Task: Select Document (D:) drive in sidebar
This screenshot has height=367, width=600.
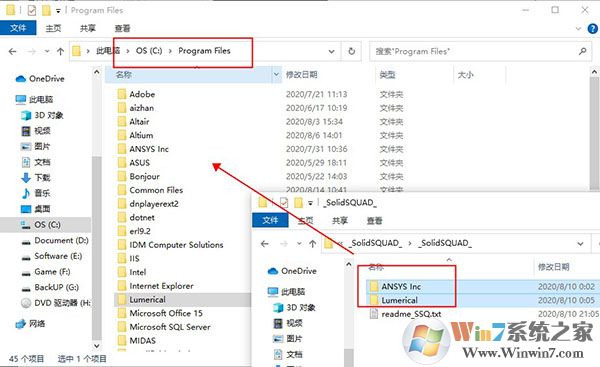Action: 55,240
